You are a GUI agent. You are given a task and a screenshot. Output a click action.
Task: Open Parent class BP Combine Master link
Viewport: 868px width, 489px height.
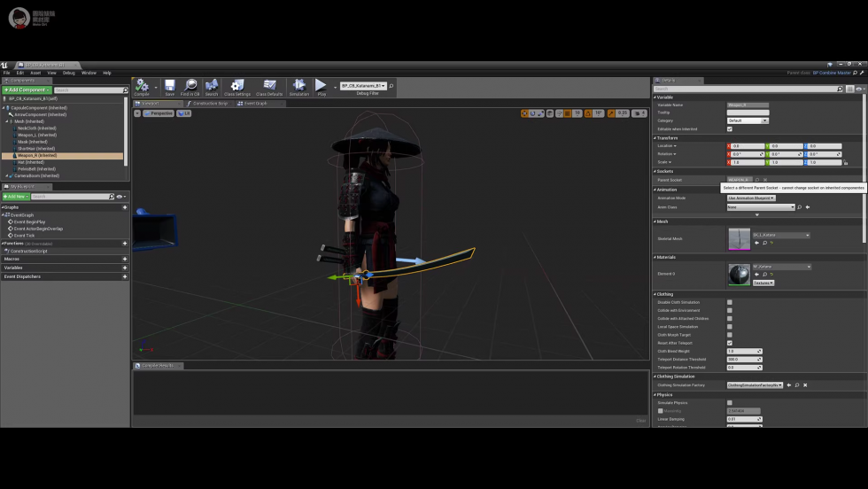[832, 73]
